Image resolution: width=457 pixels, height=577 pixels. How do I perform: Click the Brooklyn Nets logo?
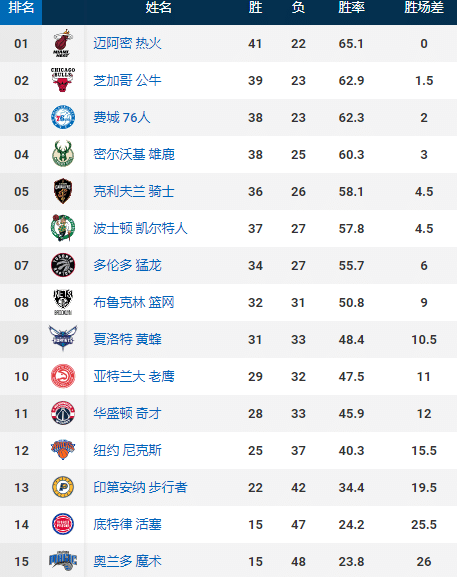coord(63,302)
